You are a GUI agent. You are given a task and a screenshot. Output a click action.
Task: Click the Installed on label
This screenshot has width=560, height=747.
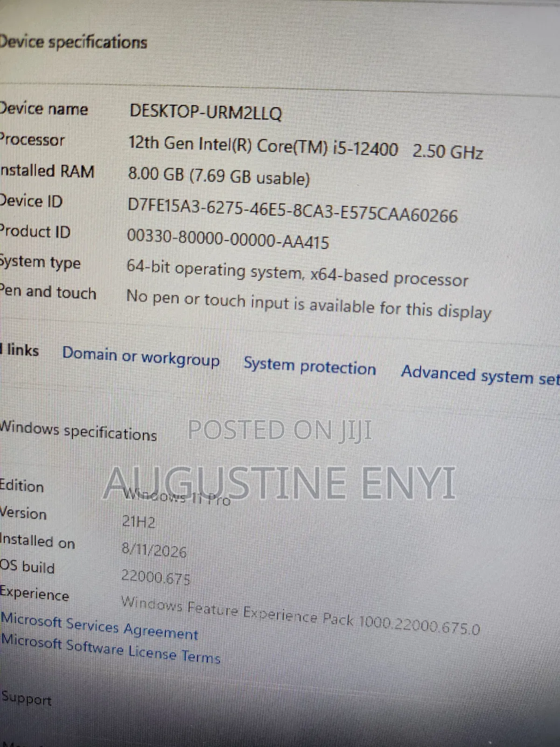coord(37,541)
